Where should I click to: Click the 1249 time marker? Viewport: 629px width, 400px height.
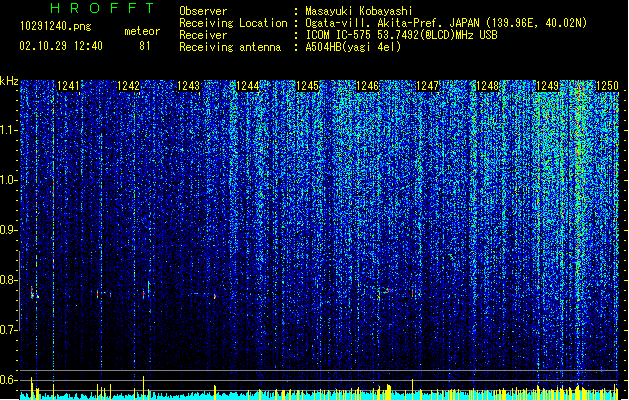[x=548, y=86]
